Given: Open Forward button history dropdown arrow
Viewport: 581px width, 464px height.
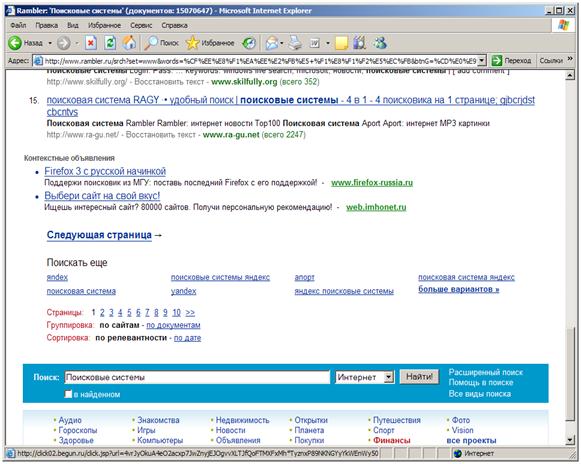Looking at the screenshot, I should (x=77, y=43).
